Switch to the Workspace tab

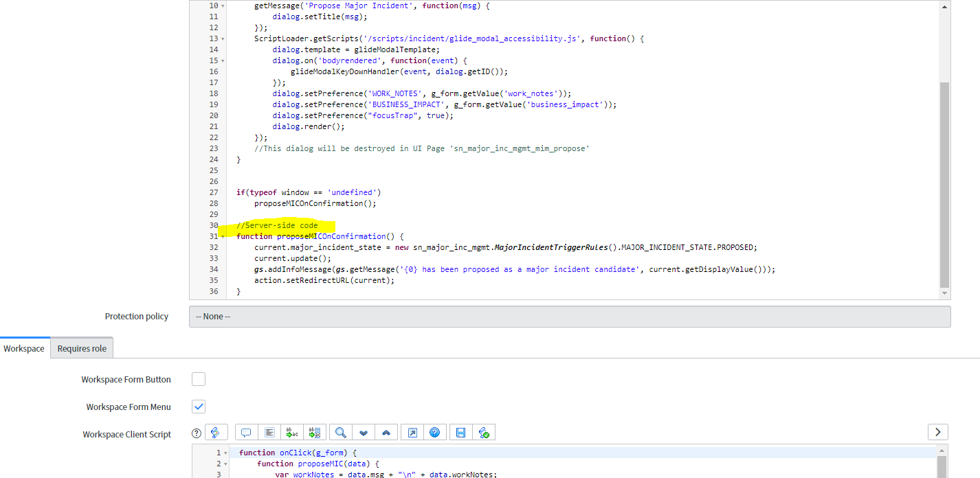coord(24,348)
